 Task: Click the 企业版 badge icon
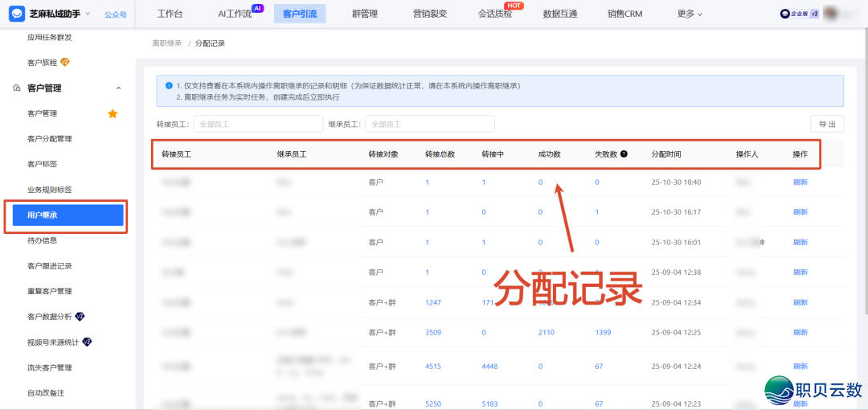(x=800, y=14)
